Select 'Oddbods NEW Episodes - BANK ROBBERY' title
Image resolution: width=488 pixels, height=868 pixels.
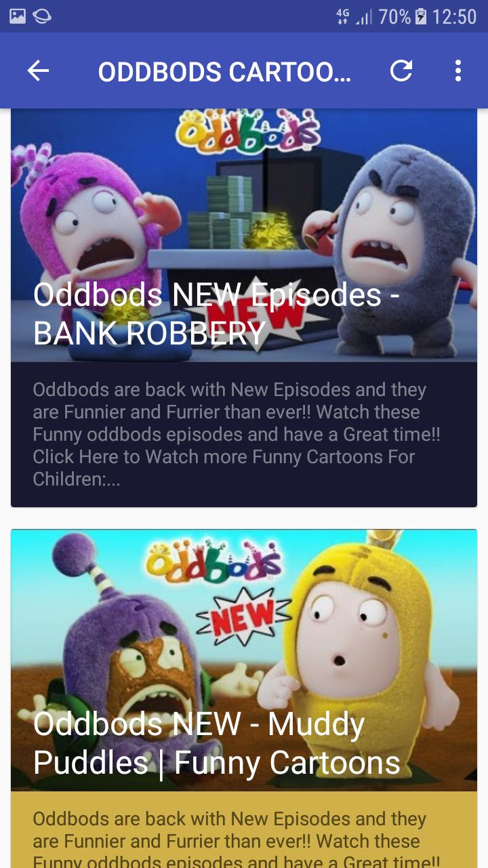click(216, 314)
